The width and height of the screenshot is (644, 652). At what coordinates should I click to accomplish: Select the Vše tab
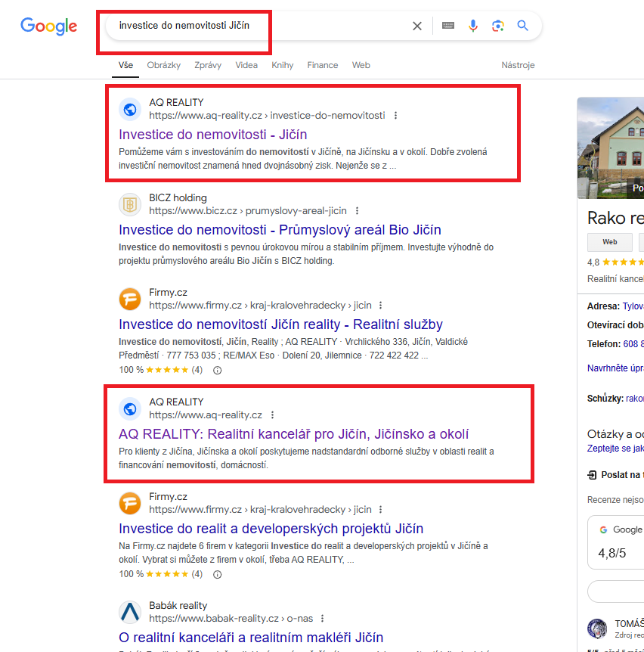125,65
